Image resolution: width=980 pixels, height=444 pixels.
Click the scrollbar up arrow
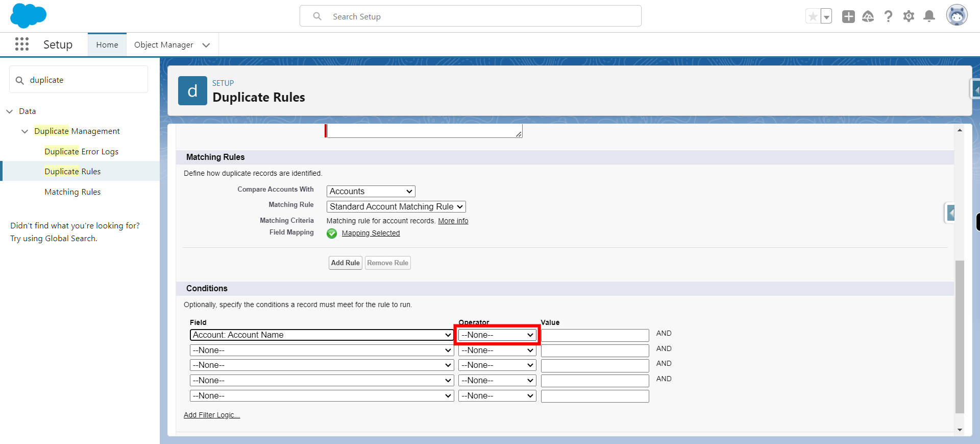point(960,130)
